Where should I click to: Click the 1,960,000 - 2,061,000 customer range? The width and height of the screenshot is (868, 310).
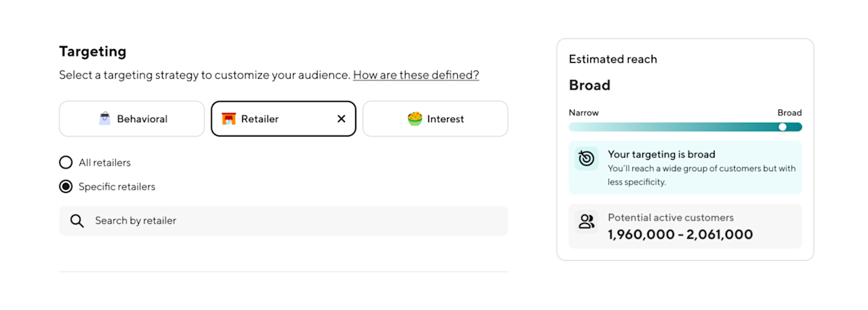[x=680, y=235]
